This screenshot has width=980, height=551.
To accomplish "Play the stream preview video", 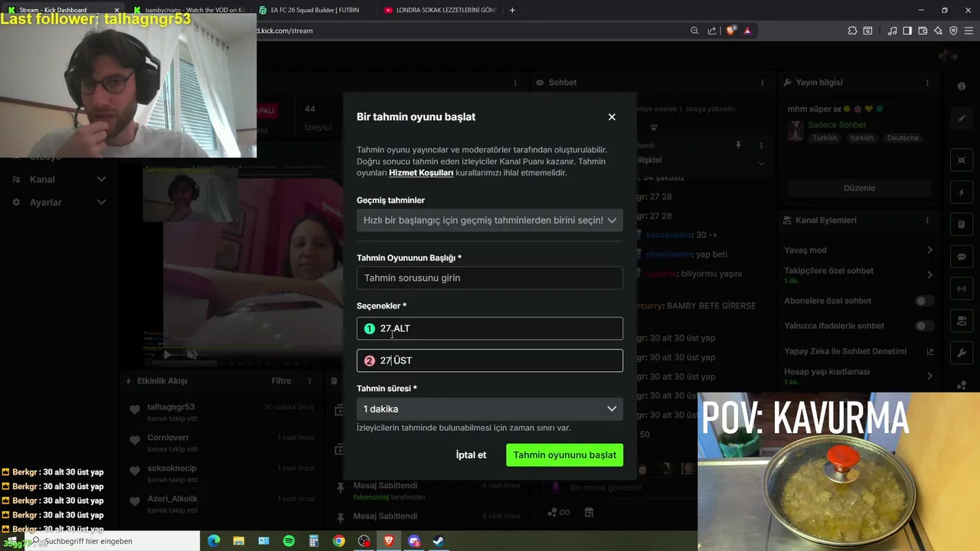I will 167,354.
